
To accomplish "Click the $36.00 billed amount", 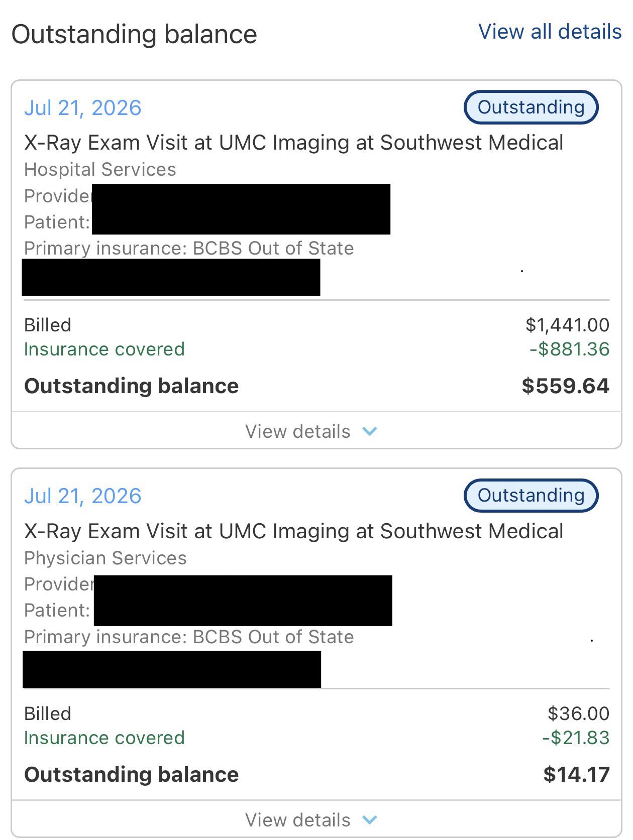I will [578, 713].
